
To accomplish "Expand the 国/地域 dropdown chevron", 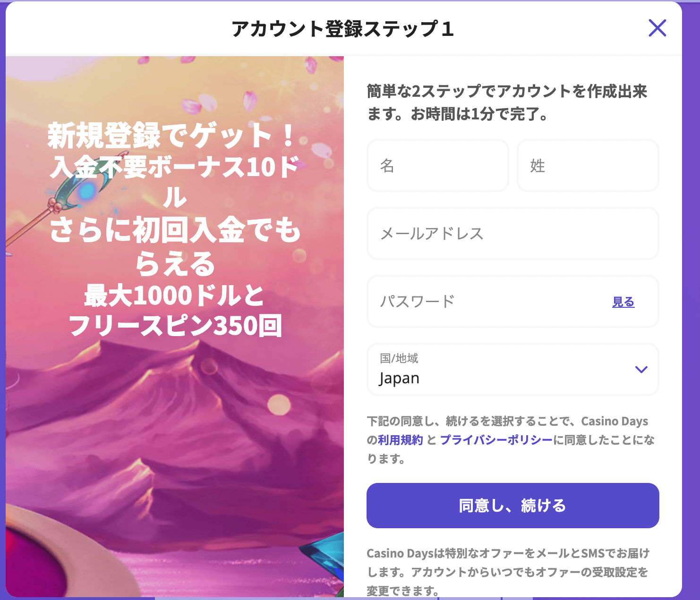I will [x=641, y=370].
